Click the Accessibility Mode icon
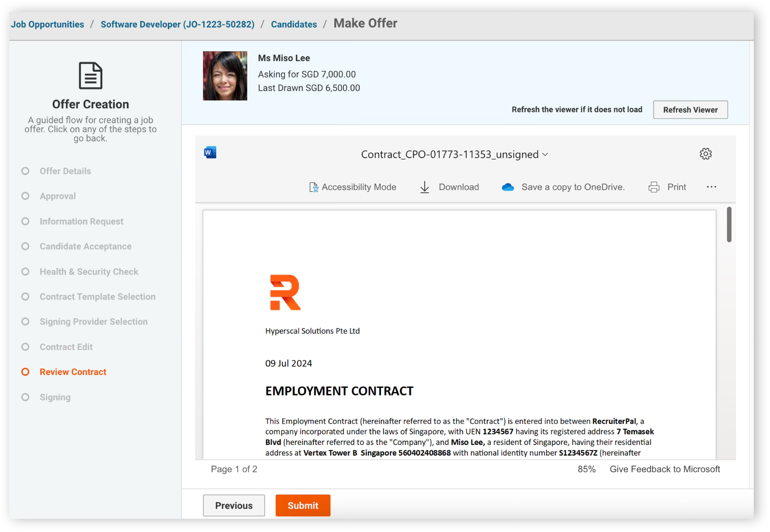Viewport: 770px width, 532px height. click(x=313, y=187)
